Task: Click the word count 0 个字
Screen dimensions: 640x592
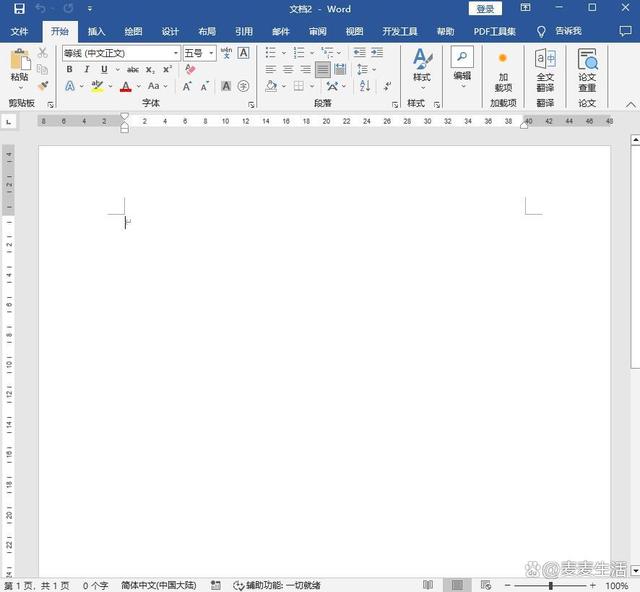Action: 96,585
